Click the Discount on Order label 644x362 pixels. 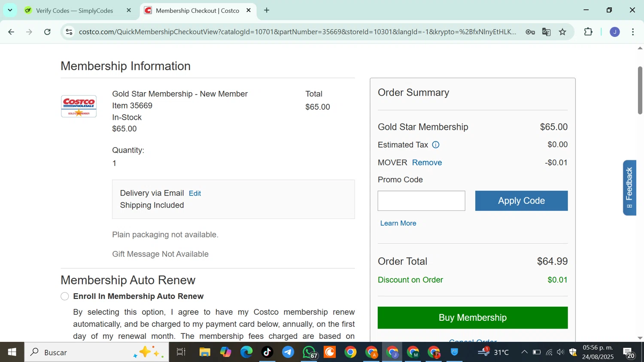[410, 280]
